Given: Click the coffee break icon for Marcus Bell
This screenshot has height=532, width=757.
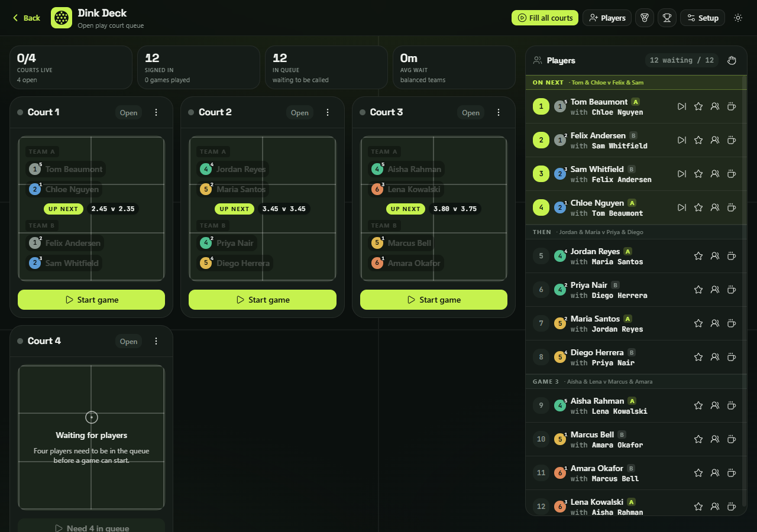Looking at the screenshot, I should [732, 439].
